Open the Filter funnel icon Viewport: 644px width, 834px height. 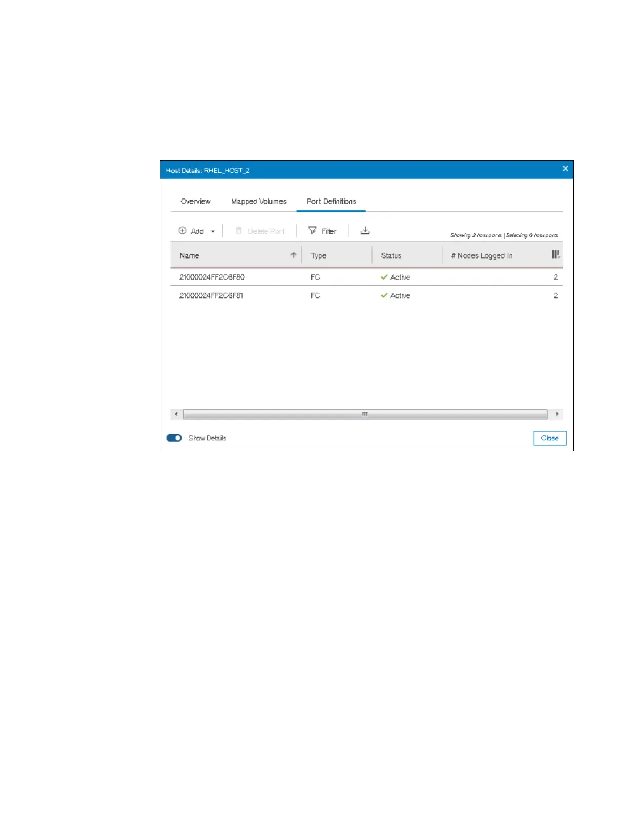313,231
